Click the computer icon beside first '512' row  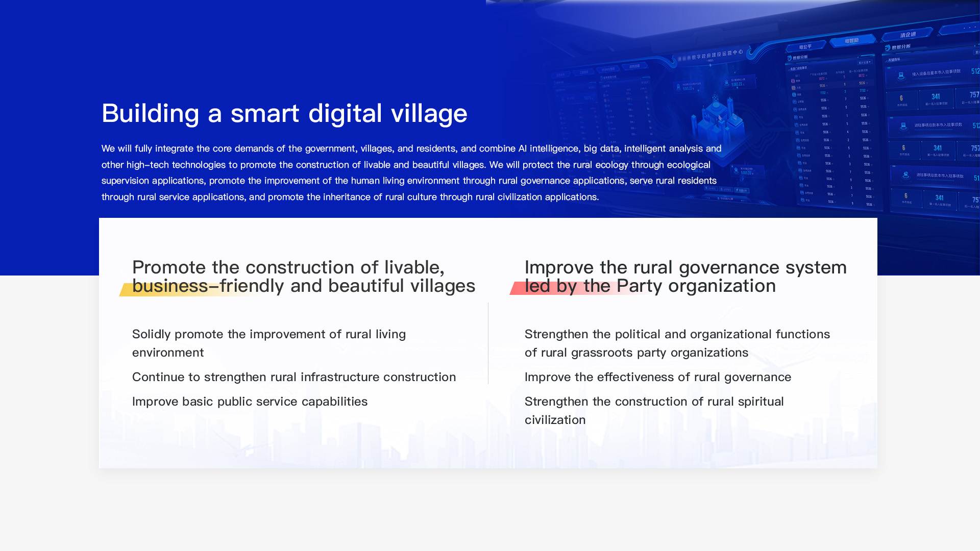click(x=901, y=76)
